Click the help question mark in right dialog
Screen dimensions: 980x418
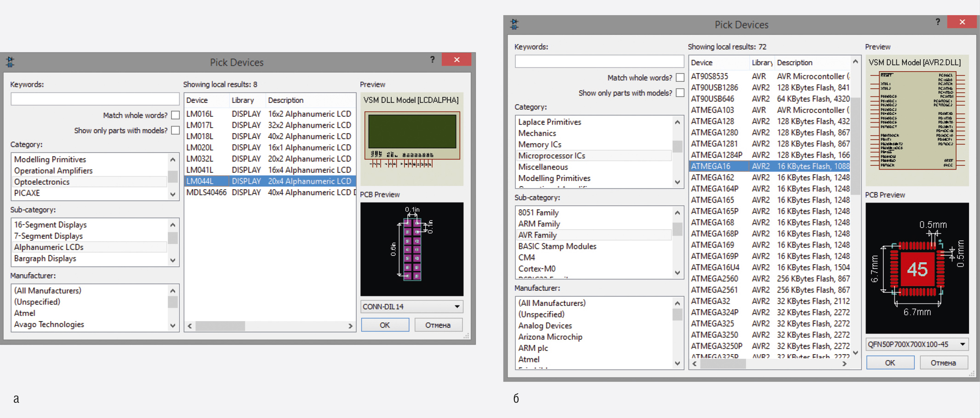[x=937, y=22]
